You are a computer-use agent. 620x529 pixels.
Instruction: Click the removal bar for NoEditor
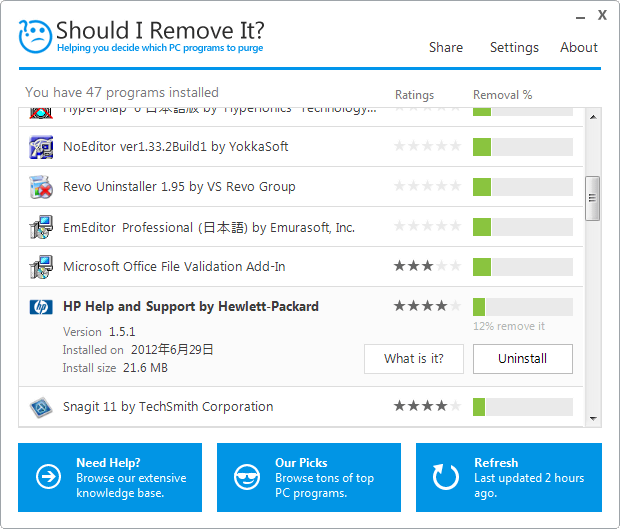[x=523, y=147]
